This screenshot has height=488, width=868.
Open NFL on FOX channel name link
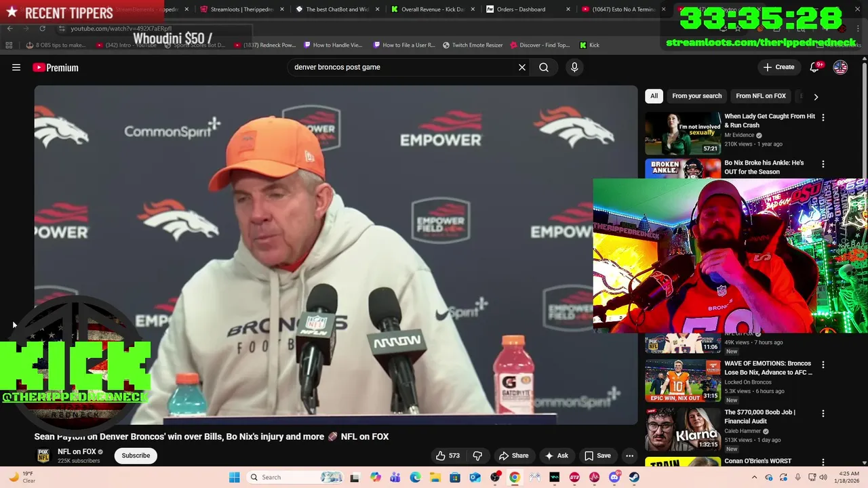point(77,451)
